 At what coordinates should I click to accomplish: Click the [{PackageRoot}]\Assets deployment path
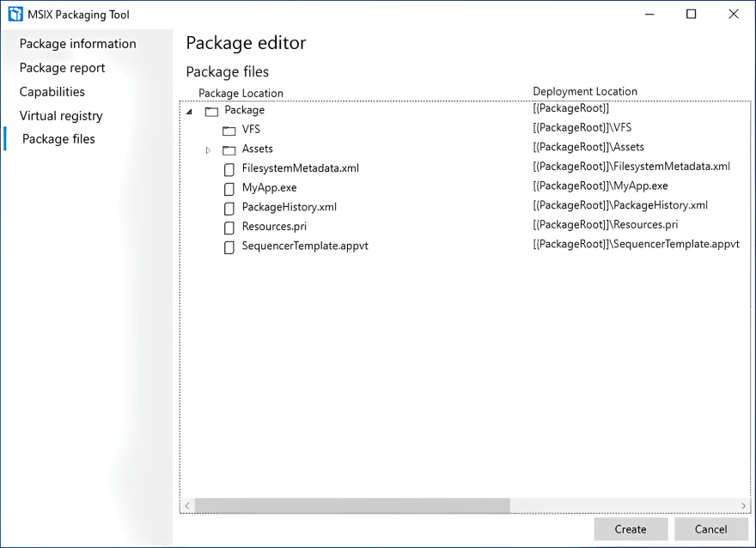[588, 147]
